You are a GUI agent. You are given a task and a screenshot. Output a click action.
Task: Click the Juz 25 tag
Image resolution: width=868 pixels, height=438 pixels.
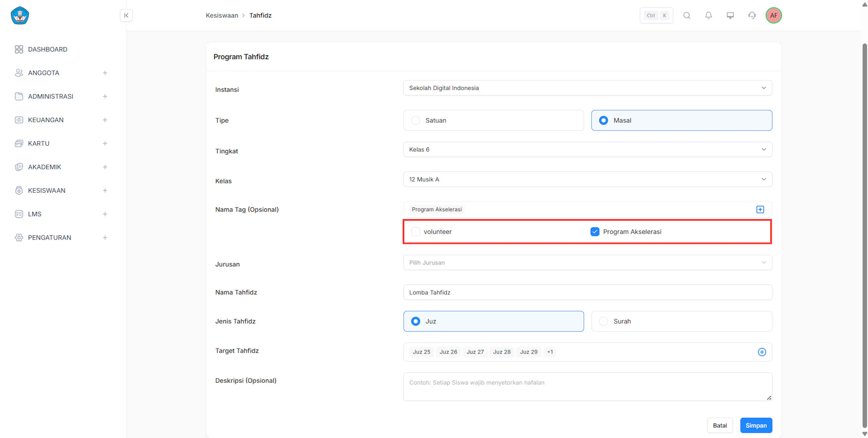tap(421, 352)
